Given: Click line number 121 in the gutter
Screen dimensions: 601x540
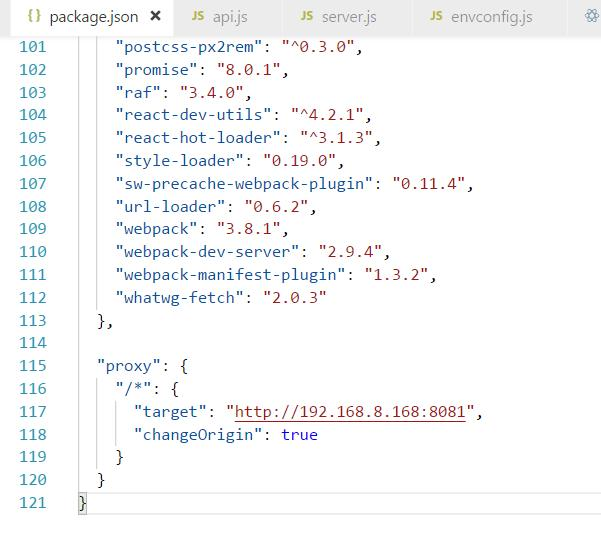Looking at the screenshot, I should tap(33, 503).
